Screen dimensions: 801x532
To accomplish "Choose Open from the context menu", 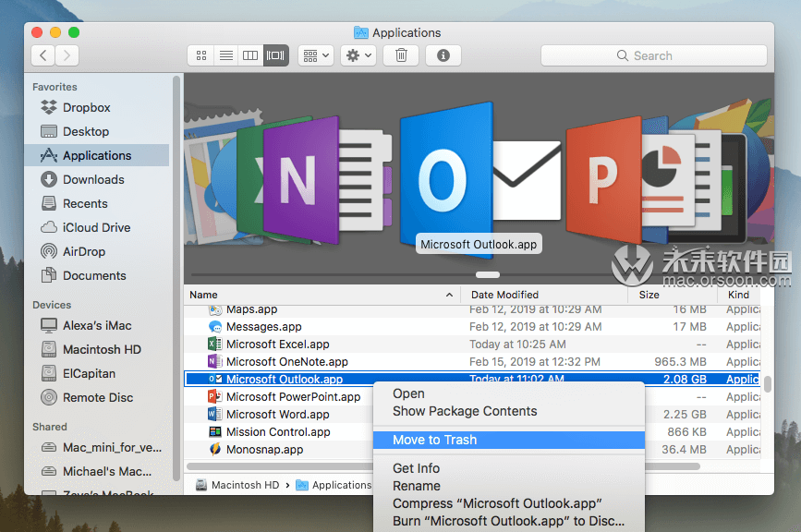I will [509, 393].
